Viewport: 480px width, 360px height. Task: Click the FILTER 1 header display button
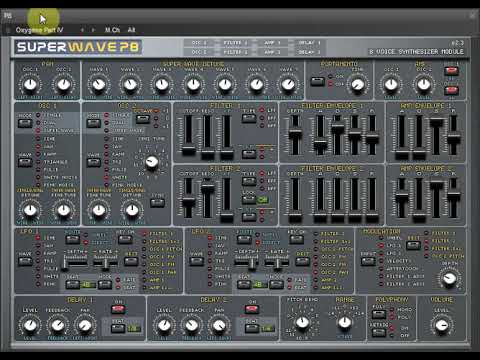pyautogui.click(x=235, y=43)
